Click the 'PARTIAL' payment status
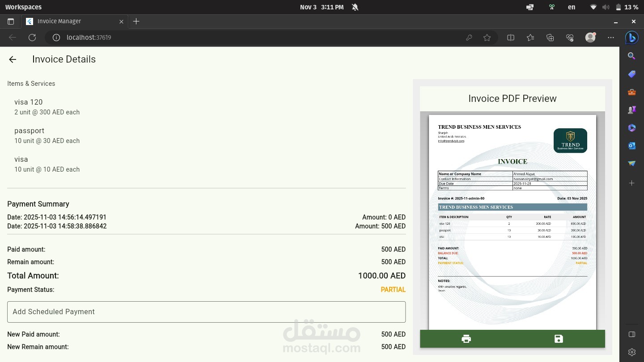Image resolution: width=644 pixels, height=362 pixels. click(x=393, y=290)
